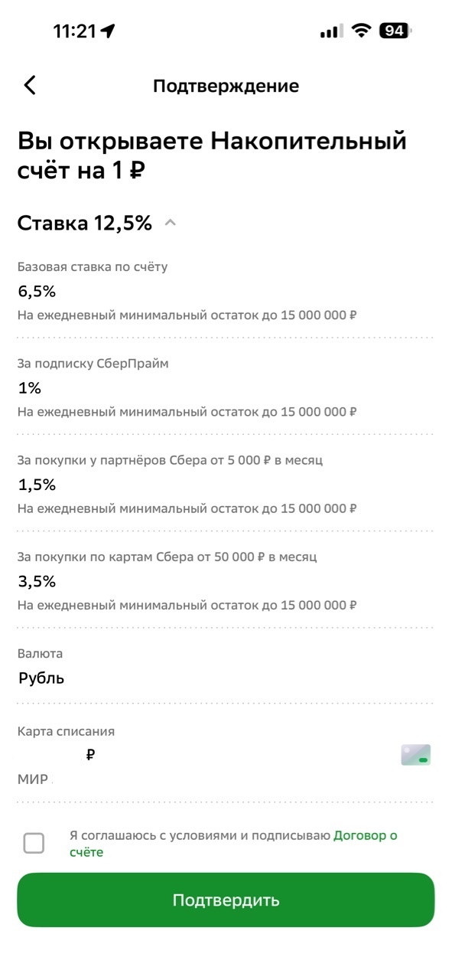The height and width of the screenshot is (980, 452).
Task: Tap the partner purchases 1,5% rate row
Action: pos(226,485)
